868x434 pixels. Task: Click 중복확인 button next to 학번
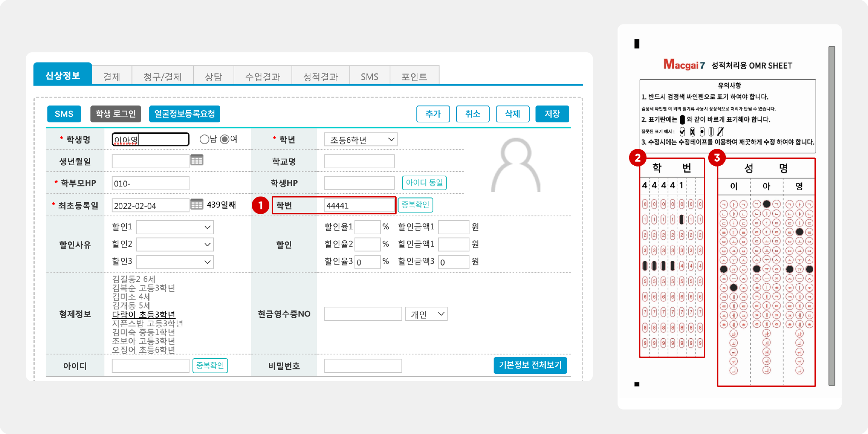(415, 205)
